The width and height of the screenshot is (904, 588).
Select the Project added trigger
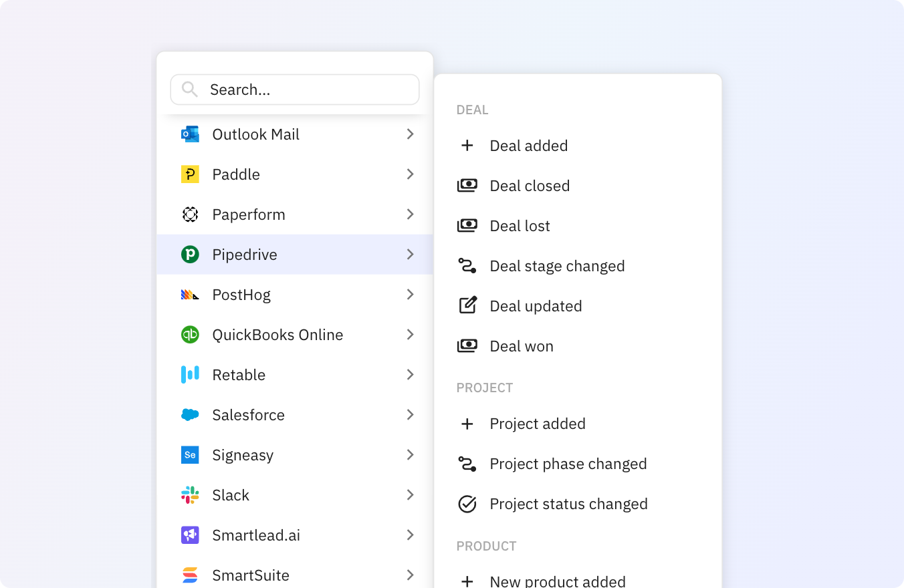tap(578, 424)
